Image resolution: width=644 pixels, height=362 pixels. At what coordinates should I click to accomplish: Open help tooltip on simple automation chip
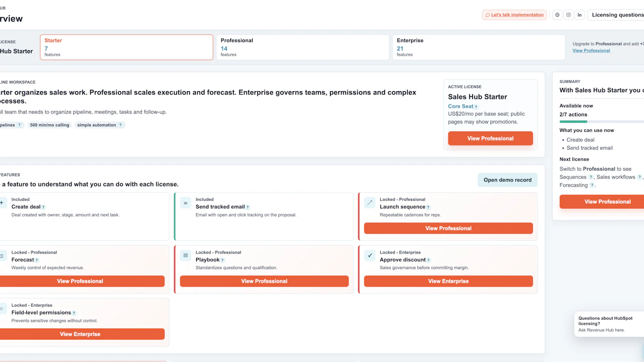121,125
